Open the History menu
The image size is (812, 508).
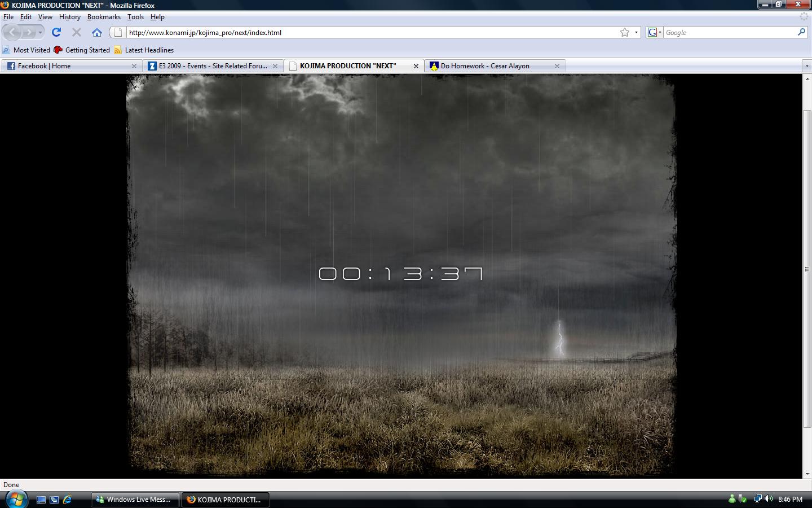[70, 17]
